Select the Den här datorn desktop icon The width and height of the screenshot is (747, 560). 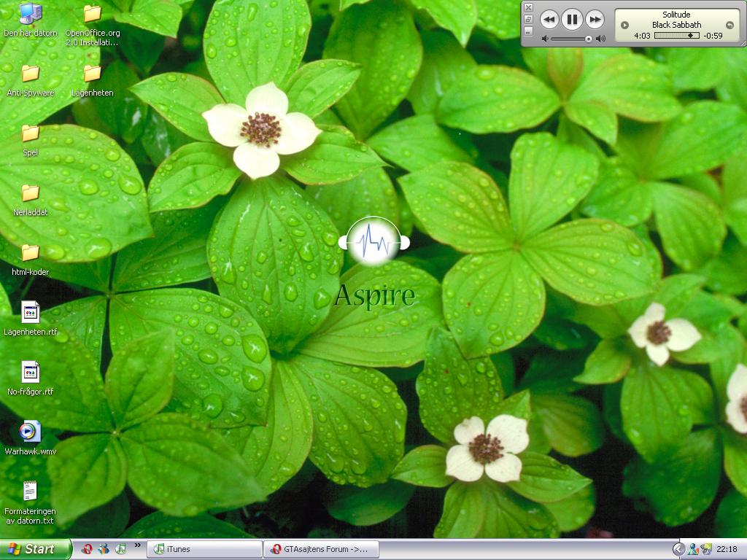coord(31,21)
